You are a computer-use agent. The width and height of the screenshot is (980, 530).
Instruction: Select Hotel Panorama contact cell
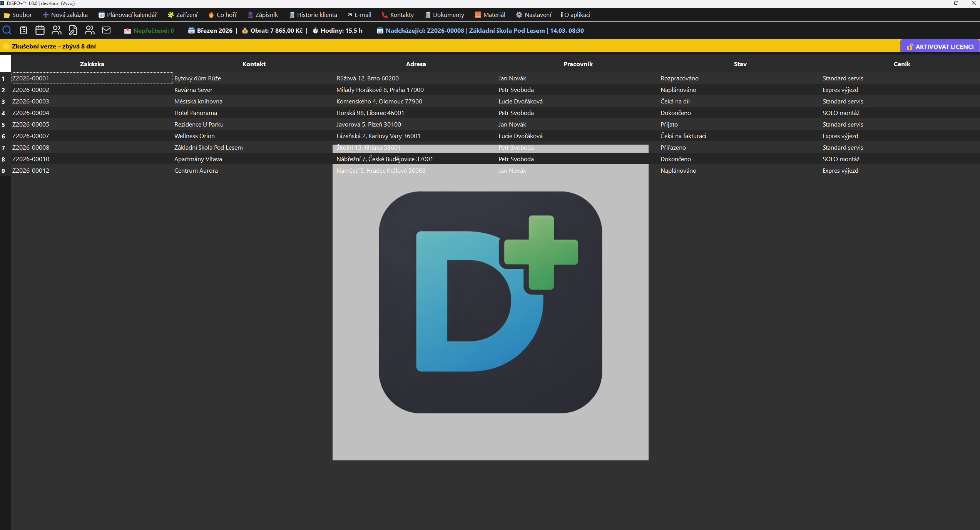[x=254, y=113]
